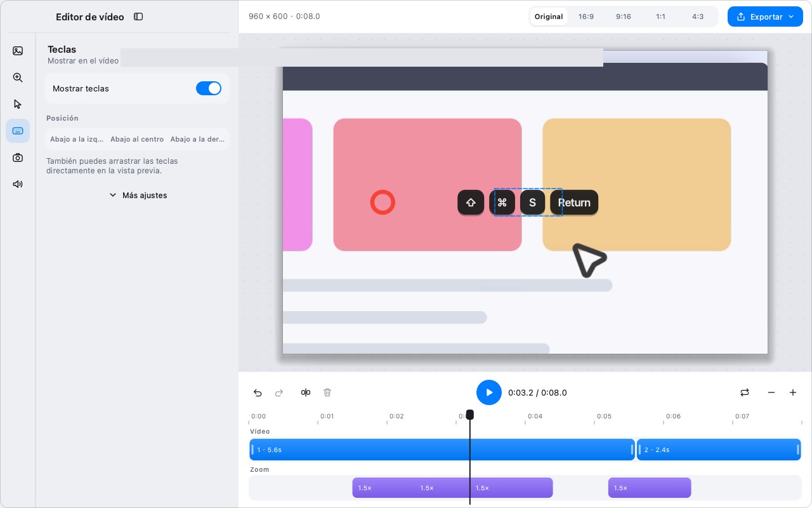
Task: Play the video preview
Action: (489, 392)
